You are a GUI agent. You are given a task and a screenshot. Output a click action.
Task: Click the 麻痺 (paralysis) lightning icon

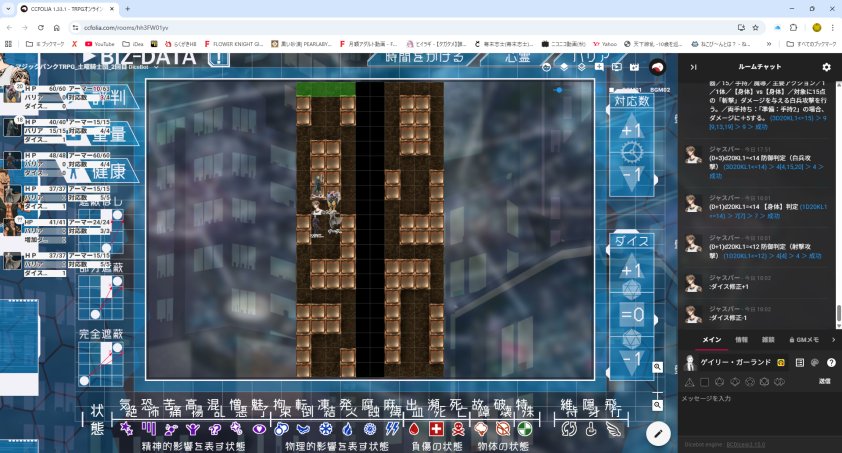coord(393,429)
